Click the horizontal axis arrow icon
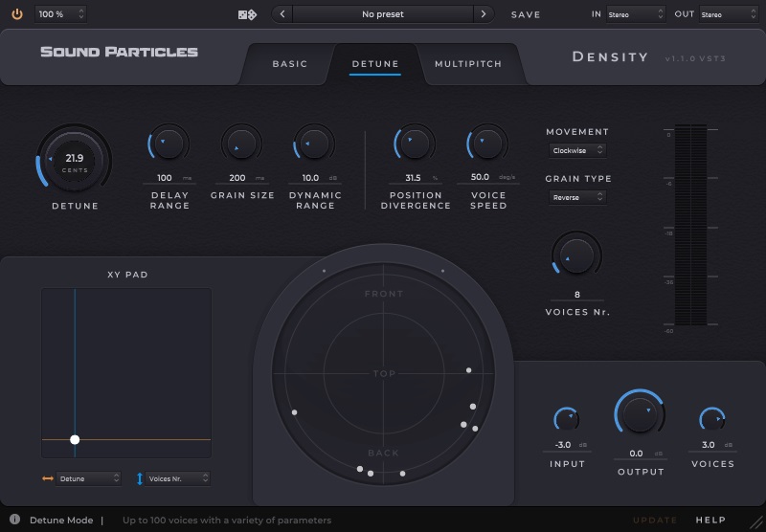 pos(48,478)
